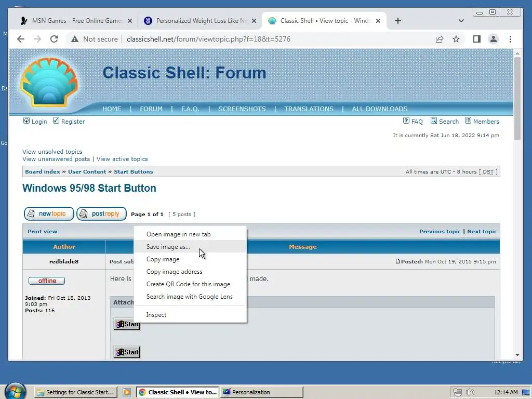Screen dimensions: 532x399
Task: Close the MSN Games tab
Action: click(129, 21)
